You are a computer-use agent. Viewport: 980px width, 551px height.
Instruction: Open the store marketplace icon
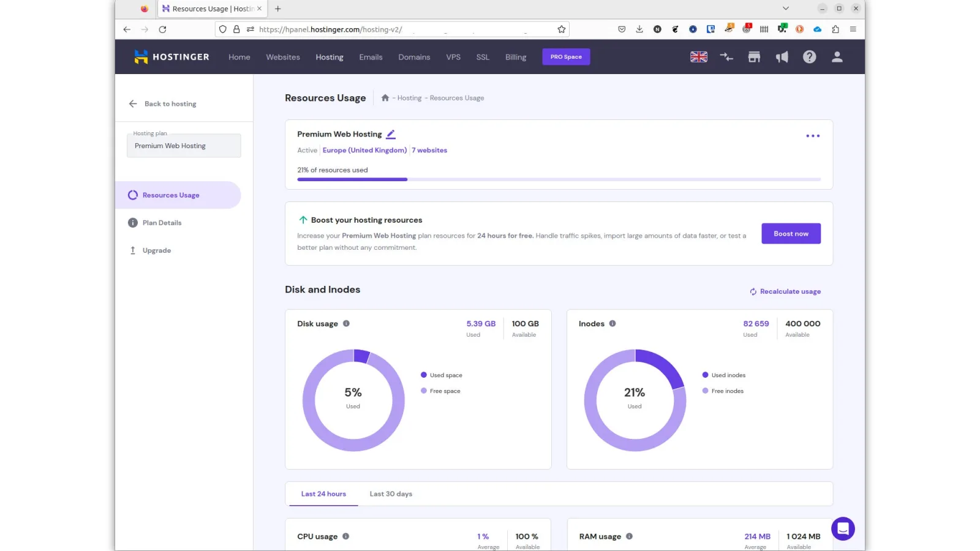click(754, 57)
